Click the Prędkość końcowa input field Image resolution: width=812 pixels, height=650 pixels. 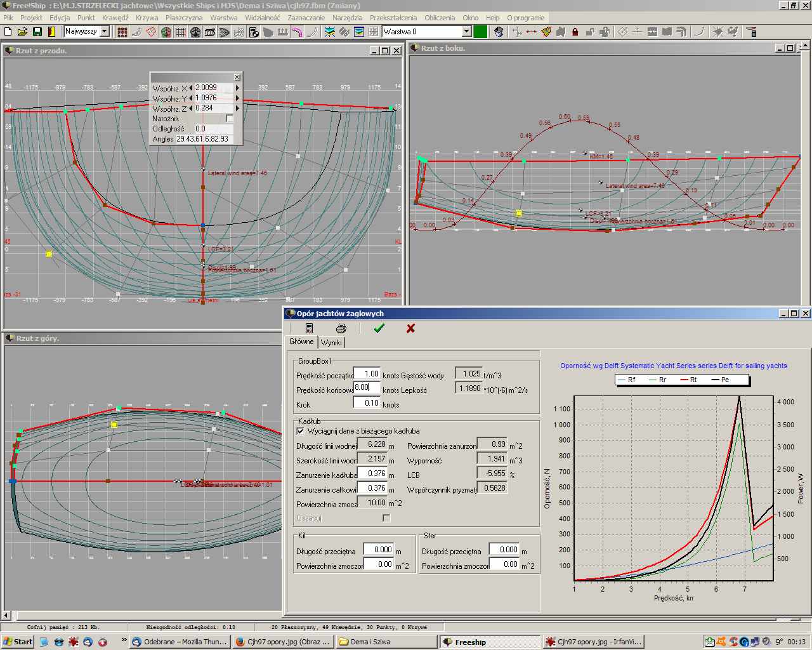pos(367,387)
